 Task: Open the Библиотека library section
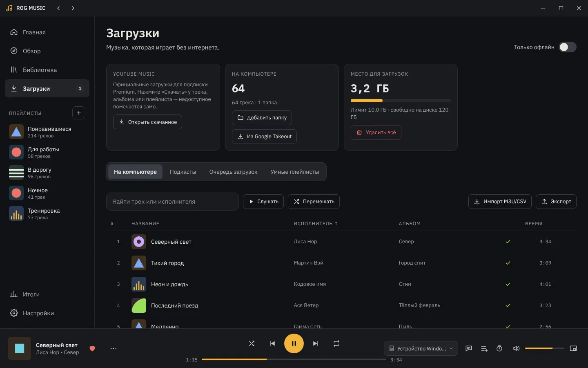(47, 70)
